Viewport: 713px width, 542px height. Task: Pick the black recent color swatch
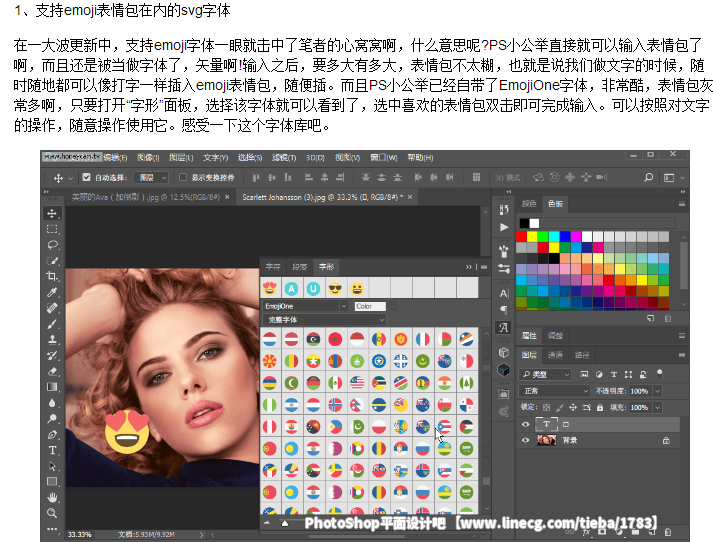(524, 223)
